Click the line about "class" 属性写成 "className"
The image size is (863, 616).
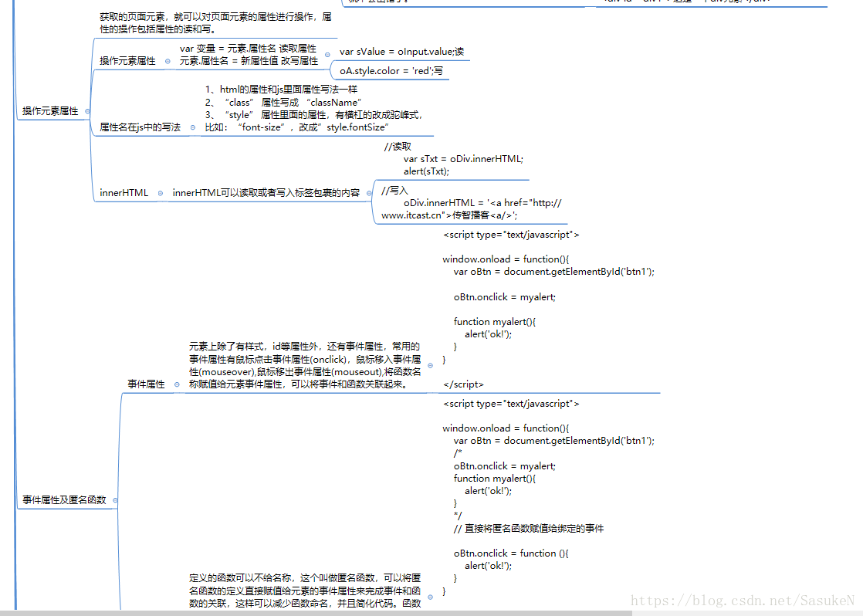click(283, 103)
